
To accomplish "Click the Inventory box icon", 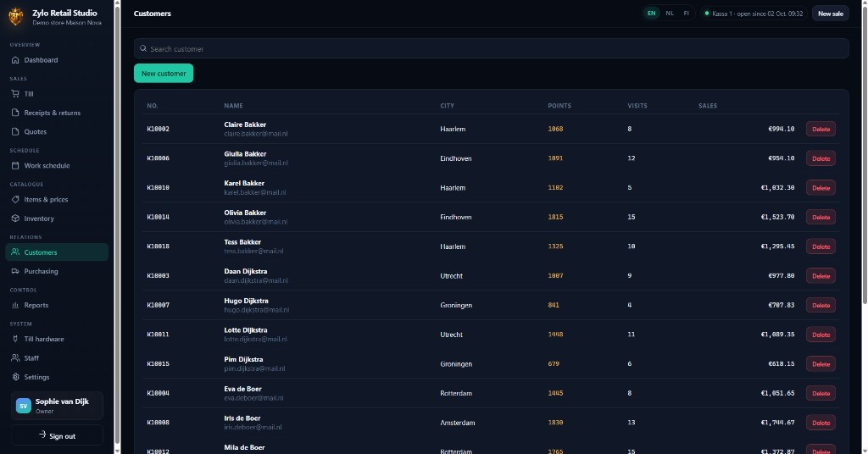I will pos(15,219).
